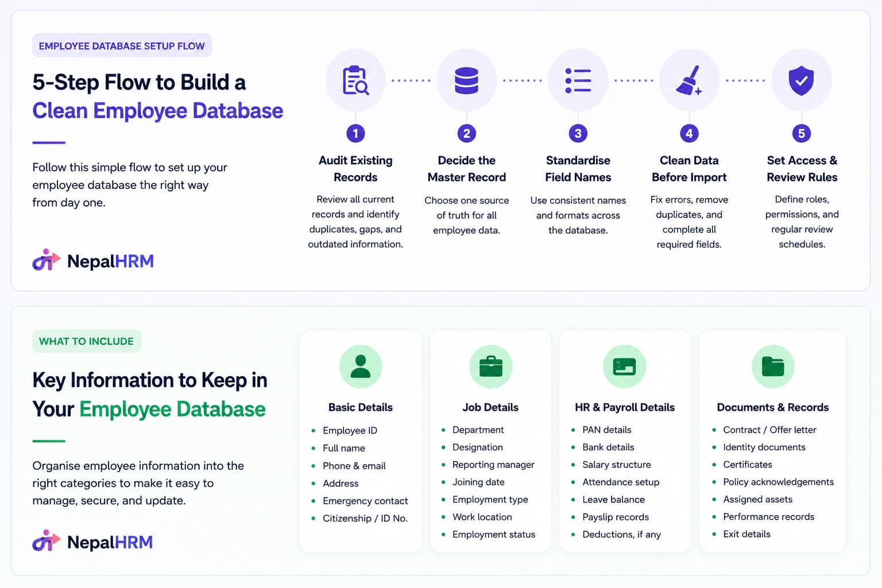
Task: Click the 'Audit Existing Records' heading
Action: pyautogui.click(x=355, y=169)
